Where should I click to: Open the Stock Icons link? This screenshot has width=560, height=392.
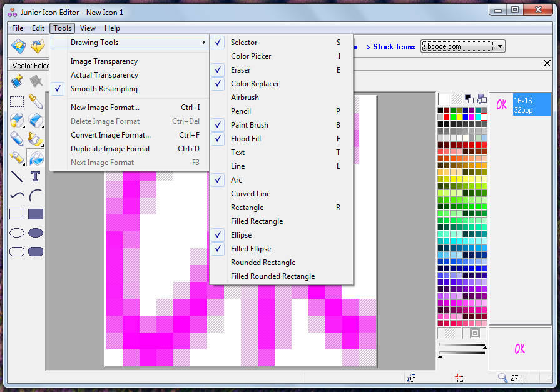pyautogui.click(x=394, y=47)
